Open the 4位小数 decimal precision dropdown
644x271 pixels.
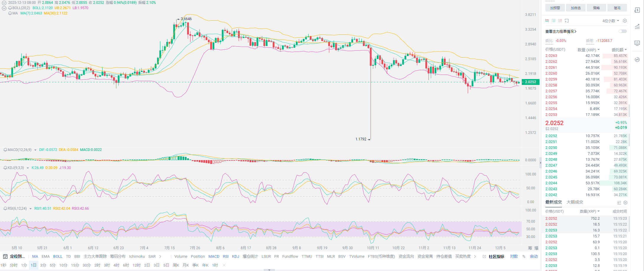pos(610,21)
